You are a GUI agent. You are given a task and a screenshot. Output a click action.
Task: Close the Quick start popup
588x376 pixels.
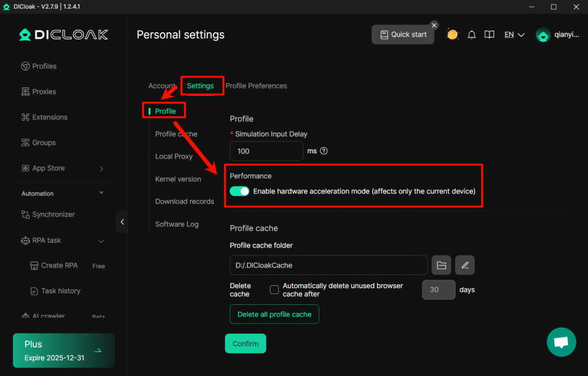click(x=434, y=25)
